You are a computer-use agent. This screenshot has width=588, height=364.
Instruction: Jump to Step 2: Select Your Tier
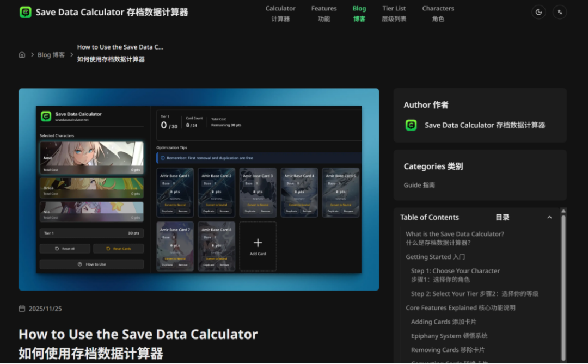point(474,293)
